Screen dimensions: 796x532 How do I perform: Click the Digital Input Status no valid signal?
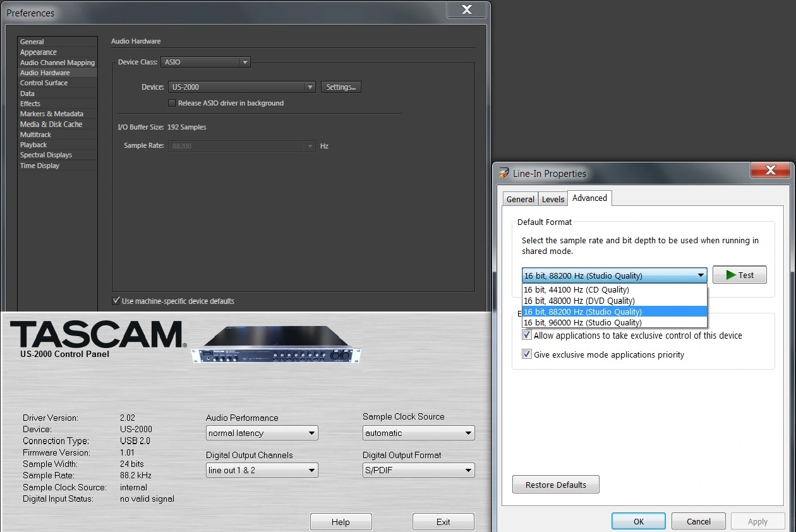pyautogui.click(x=147, y=499)
